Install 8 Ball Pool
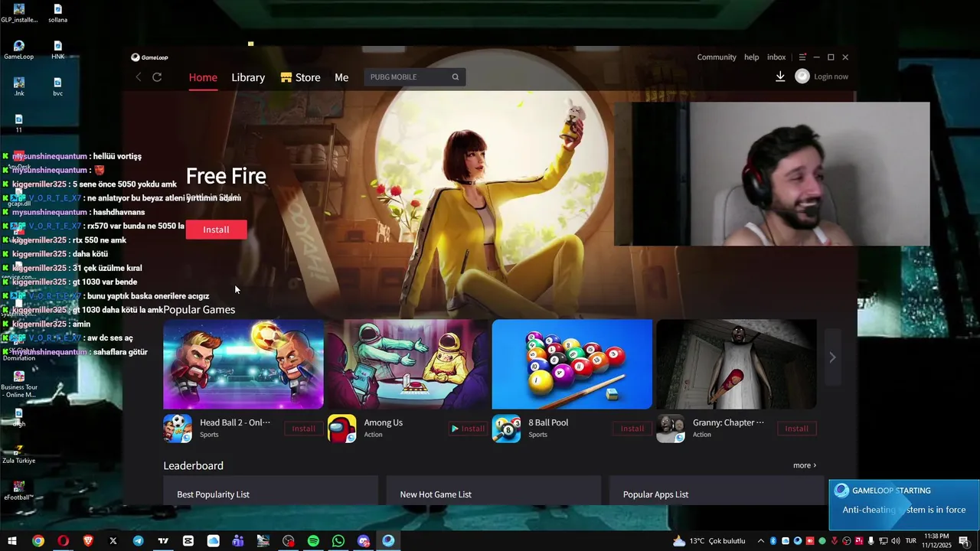Image resolution: width=980 pixels, height=551 pixels. coord(632,429)
